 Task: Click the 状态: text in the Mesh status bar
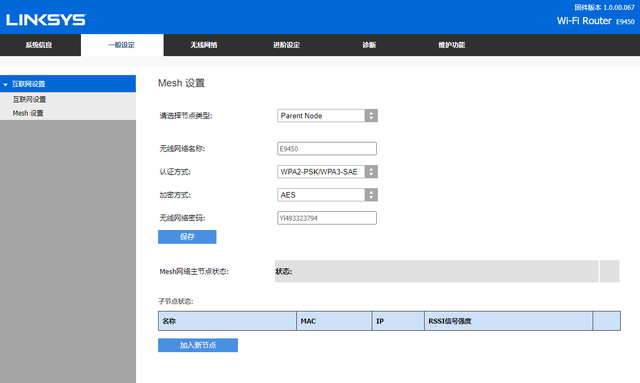(284, 272)
